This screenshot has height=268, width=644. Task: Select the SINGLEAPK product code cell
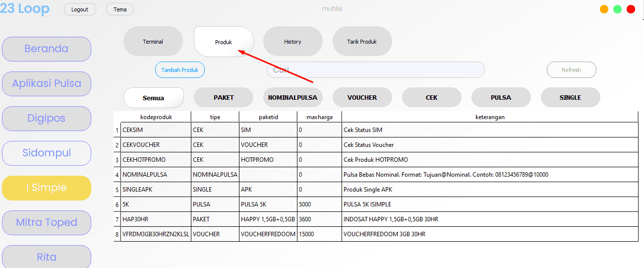click(x=156, y=190)
